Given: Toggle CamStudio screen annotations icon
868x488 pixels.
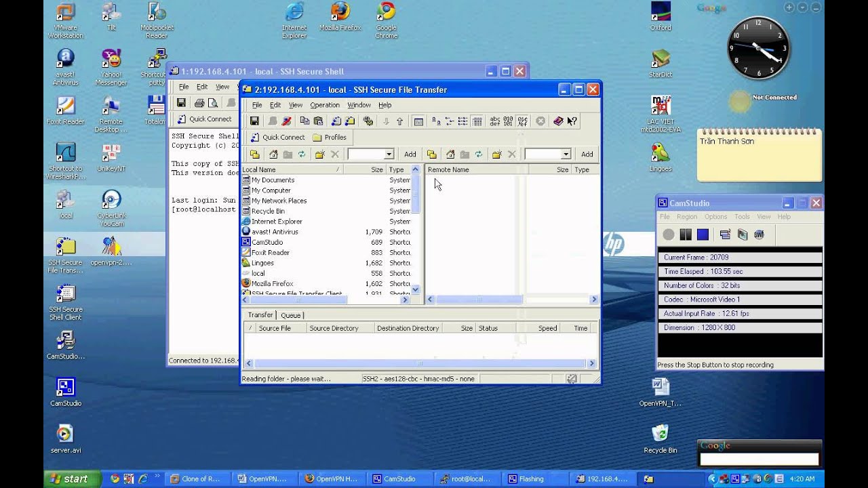Looking at the screenshot, I should pos(742,235).
